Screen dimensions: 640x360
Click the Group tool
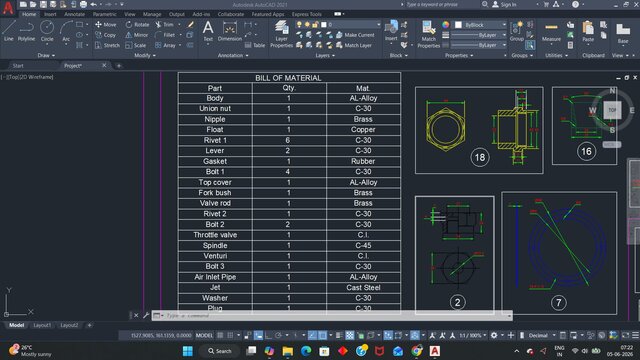tap(516, 31)
